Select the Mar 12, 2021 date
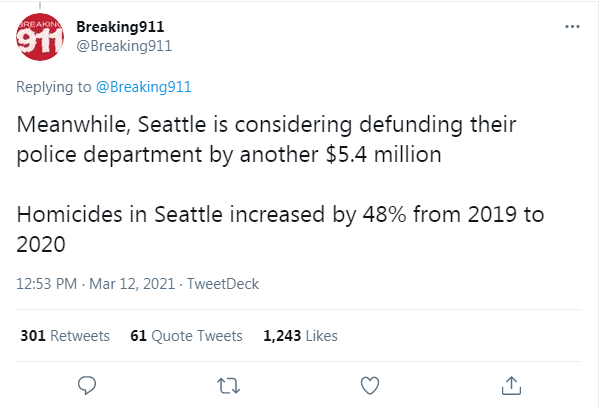 [132, 284]
